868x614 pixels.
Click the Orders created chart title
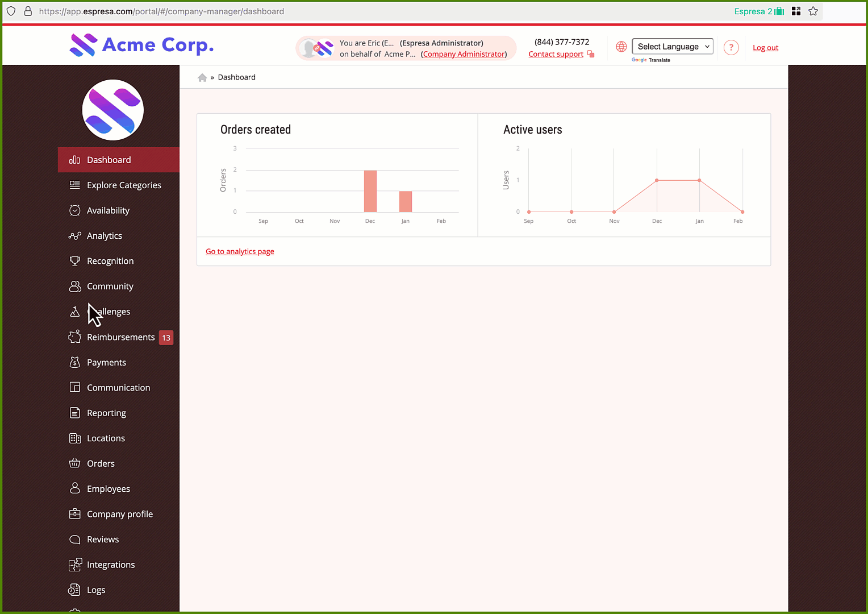pyautogui.click(x=256, y=130)
